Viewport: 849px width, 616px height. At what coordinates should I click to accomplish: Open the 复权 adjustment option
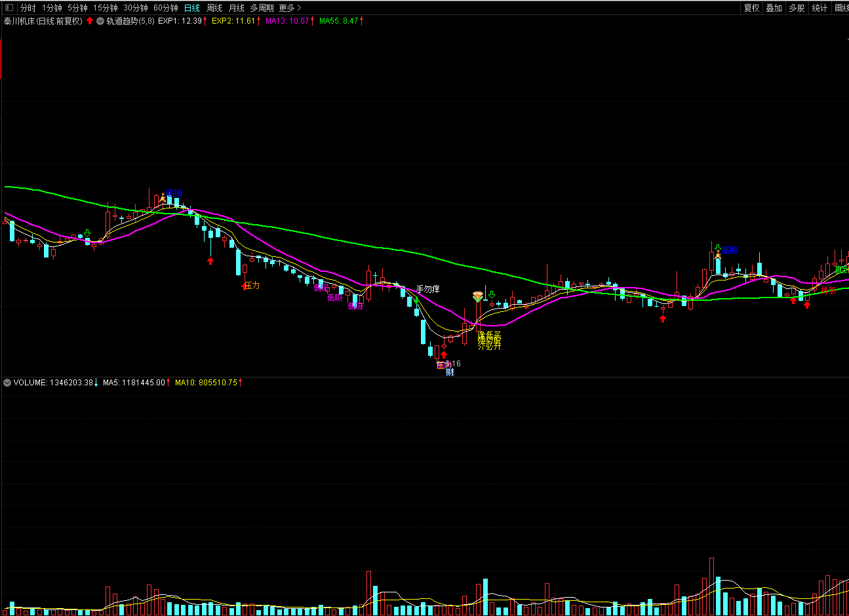pyautogui.click(x=751, y=8)
